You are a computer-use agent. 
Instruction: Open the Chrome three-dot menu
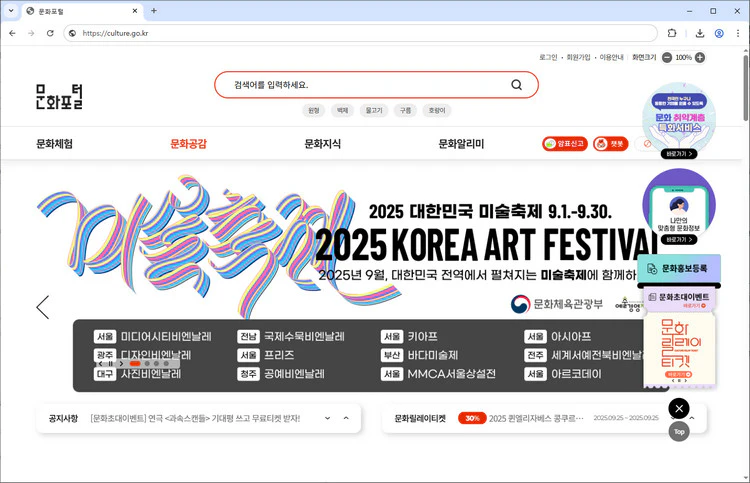point(738,33)
